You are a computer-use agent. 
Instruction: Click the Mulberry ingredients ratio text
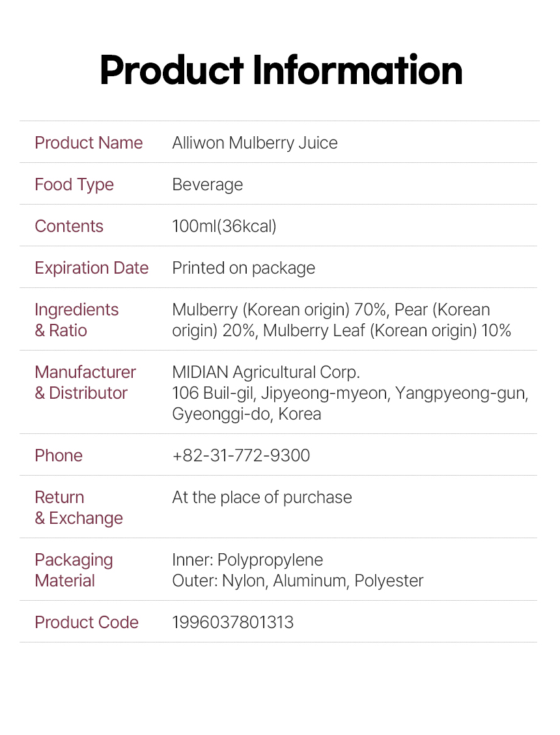click(x=341, y=320)
